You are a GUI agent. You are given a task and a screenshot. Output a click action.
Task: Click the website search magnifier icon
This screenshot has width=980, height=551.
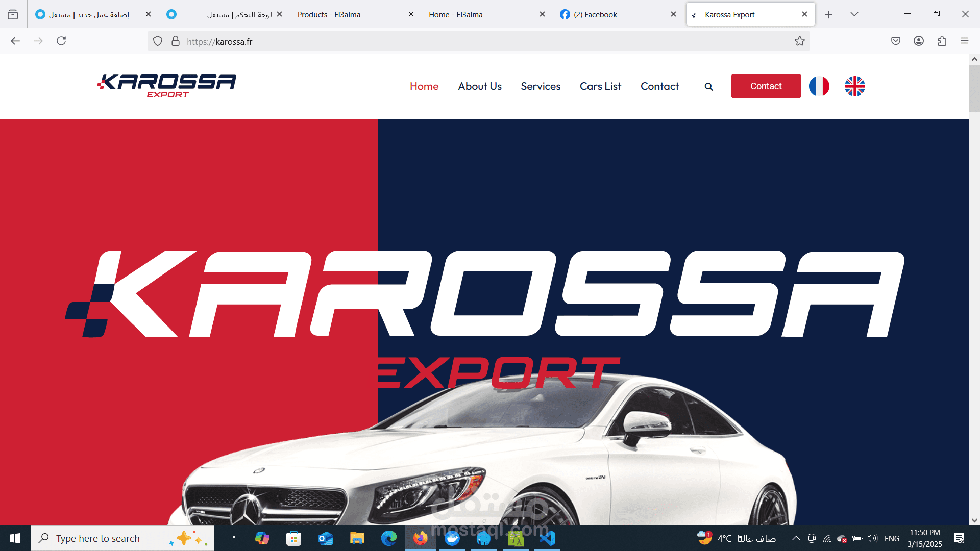[708, 87]
